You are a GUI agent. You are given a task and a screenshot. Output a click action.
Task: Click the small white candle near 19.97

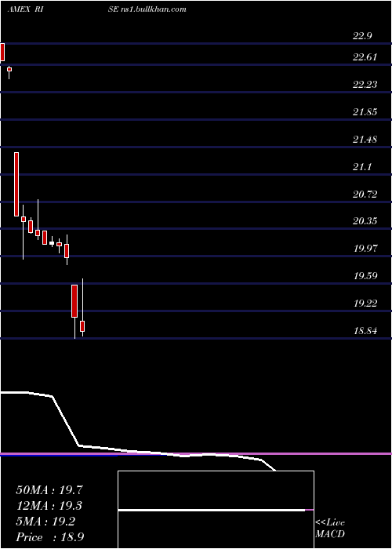tap(52, 242)
